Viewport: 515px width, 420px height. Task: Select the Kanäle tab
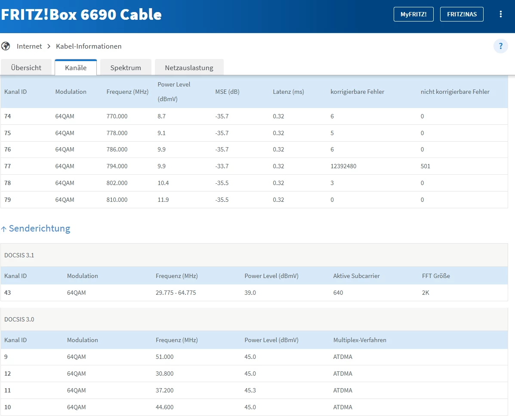point(76,67)
